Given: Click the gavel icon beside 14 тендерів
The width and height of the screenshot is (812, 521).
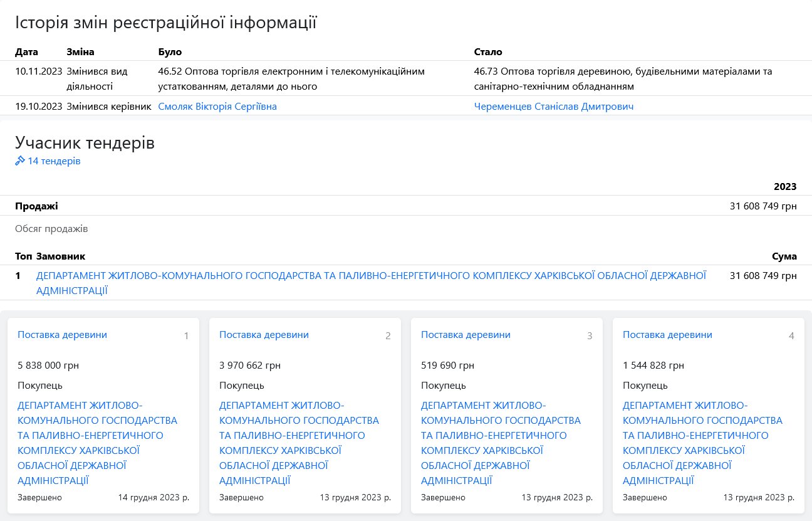Looking at the screenshot, I should pos(20,161).
